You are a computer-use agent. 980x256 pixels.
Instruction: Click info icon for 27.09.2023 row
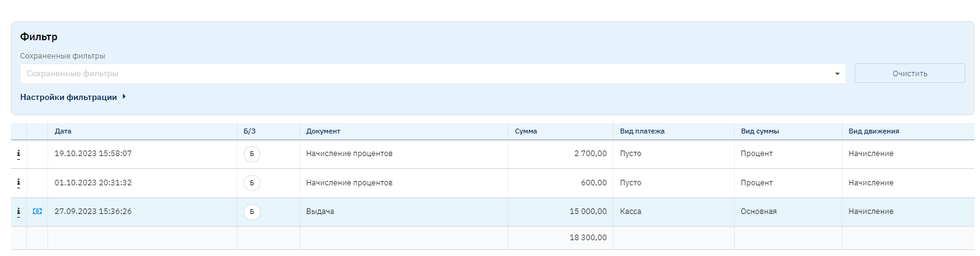18,212
